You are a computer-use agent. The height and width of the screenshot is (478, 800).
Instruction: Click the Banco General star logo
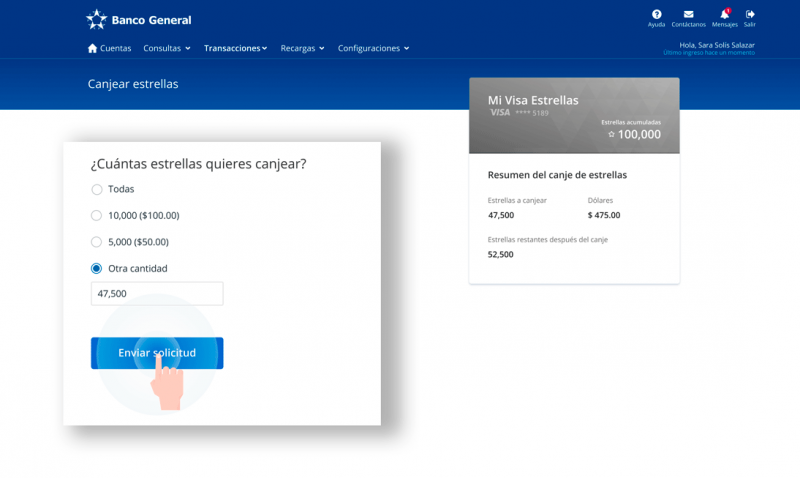(x=96, y=19)
